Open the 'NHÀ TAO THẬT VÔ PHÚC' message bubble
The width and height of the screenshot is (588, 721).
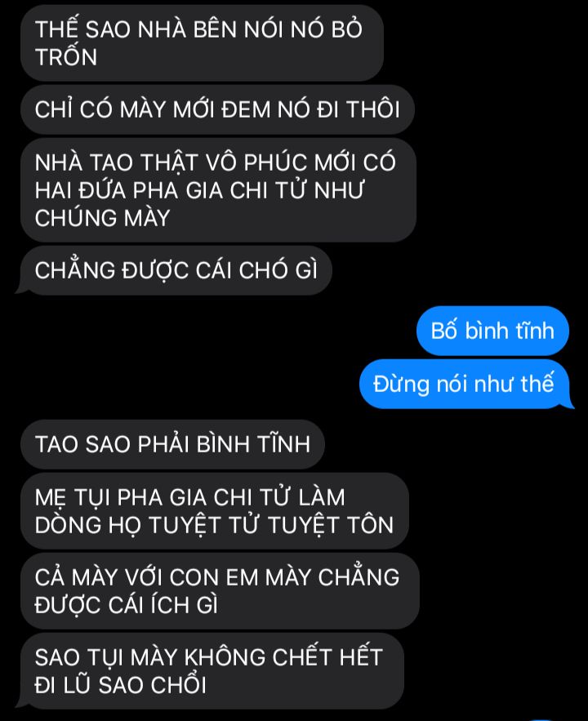218,190
